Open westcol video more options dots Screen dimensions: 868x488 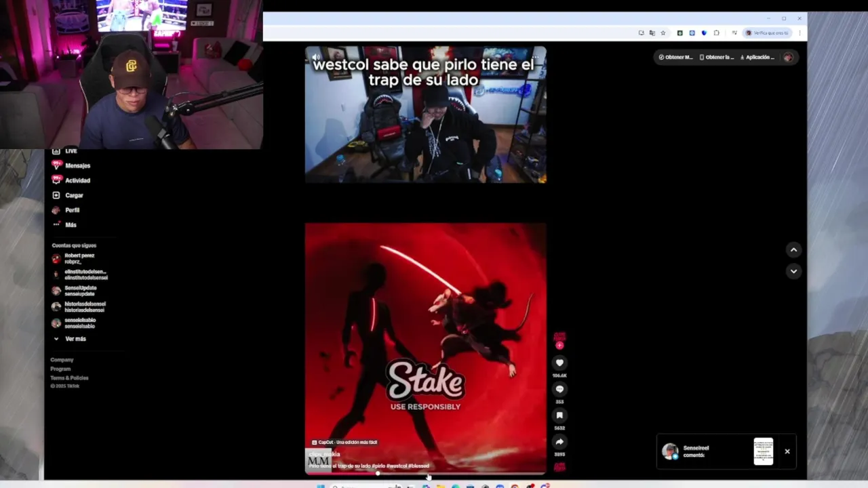click(x=536, y=57)
